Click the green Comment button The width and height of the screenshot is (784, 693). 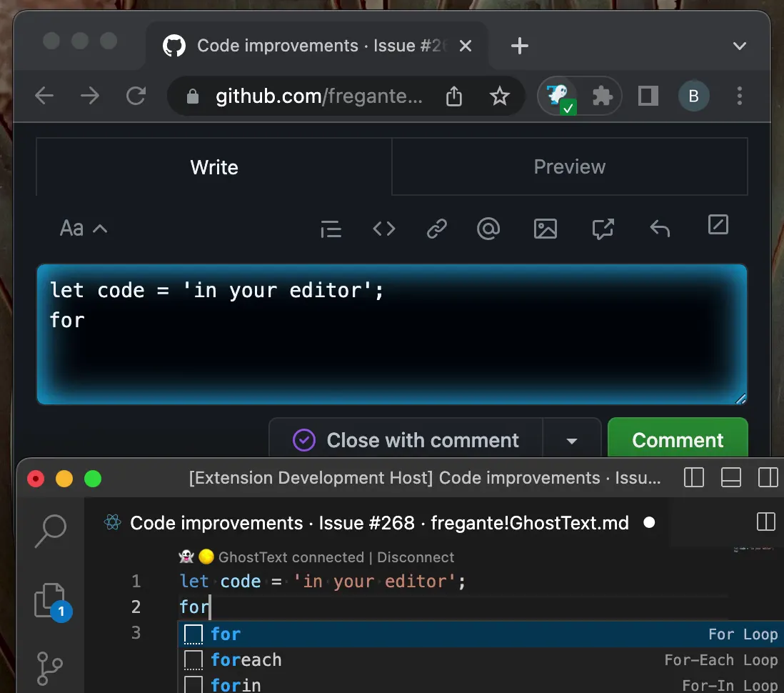(x=678, y=439)
